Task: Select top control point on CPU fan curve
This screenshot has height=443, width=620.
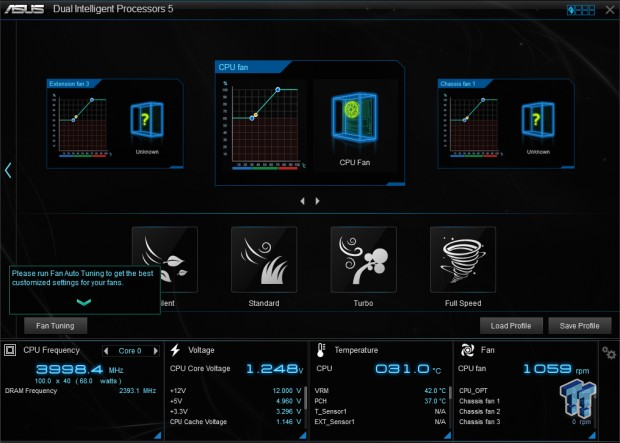Action: coord(278,90)
